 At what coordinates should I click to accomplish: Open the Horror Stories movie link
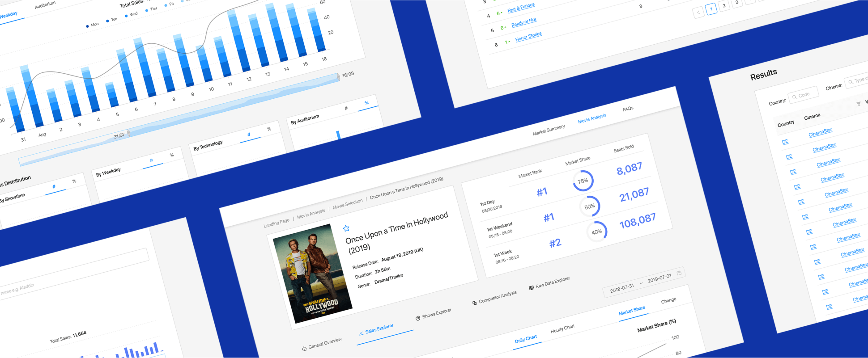(x=528, y=37)
